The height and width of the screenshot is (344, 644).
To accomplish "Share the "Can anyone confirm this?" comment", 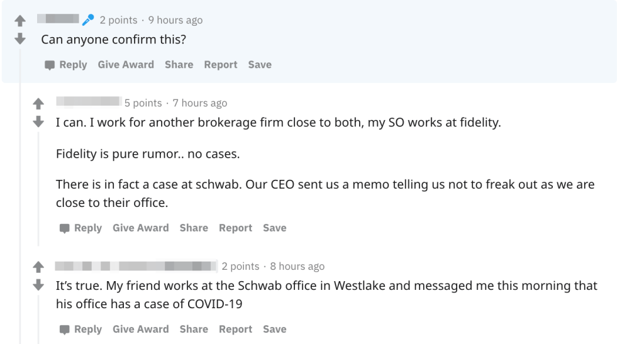I will coord(179,65).
